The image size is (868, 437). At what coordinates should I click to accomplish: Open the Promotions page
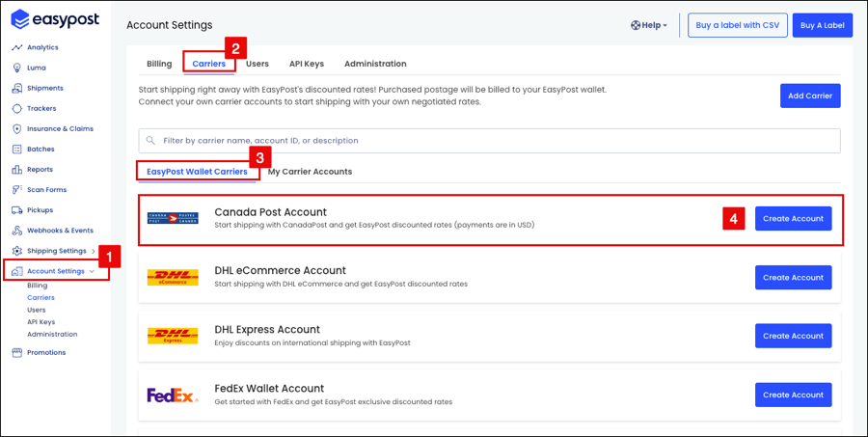coord(46,352)
